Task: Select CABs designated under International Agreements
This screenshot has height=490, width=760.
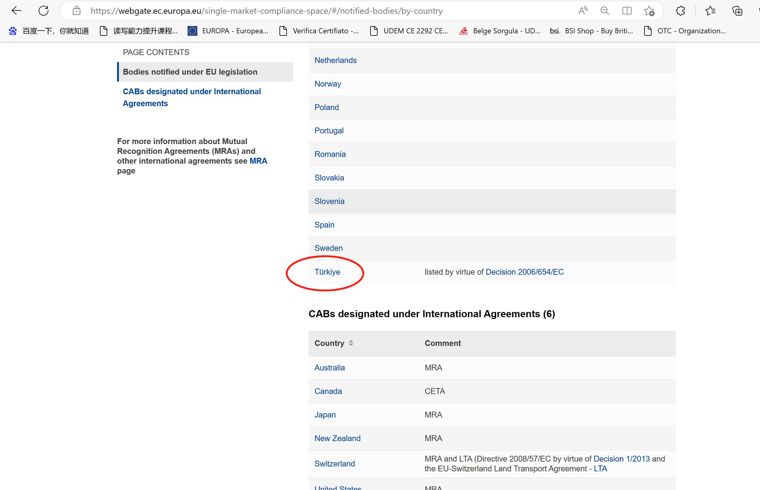Action: coord(191,97)
